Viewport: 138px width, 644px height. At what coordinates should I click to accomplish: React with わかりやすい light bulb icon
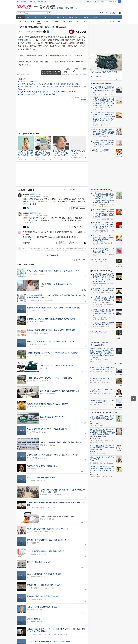[74, 72]
